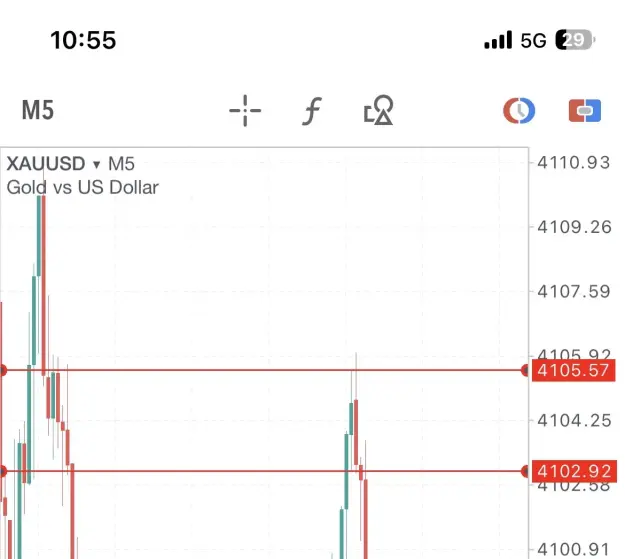Viewport: 625px width, 559px height.
Task: Open the indicators function icon
Action: (x=312, y=111)
